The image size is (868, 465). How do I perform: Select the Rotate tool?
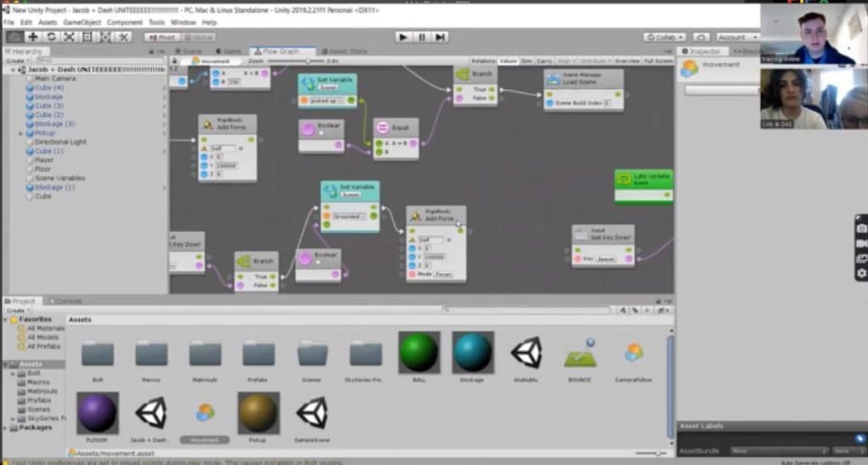pyautogui.click(x=51, y=36)
